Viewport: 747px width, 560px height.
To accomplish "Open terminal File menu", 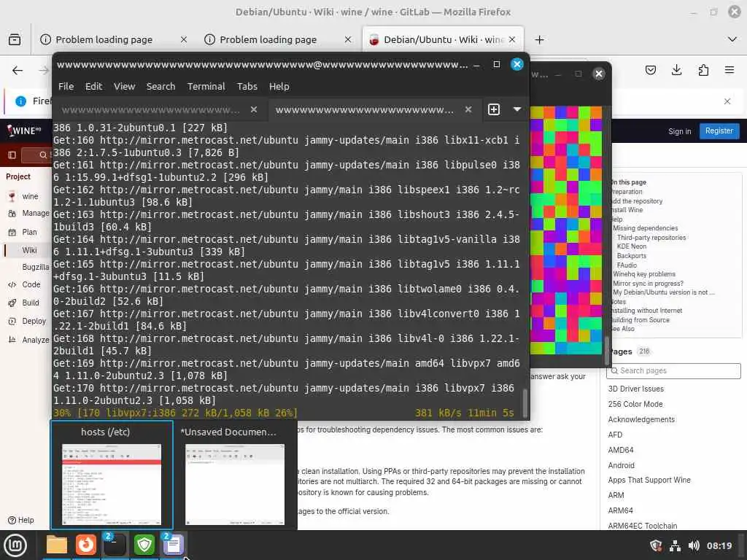I will tap(66, 86).
